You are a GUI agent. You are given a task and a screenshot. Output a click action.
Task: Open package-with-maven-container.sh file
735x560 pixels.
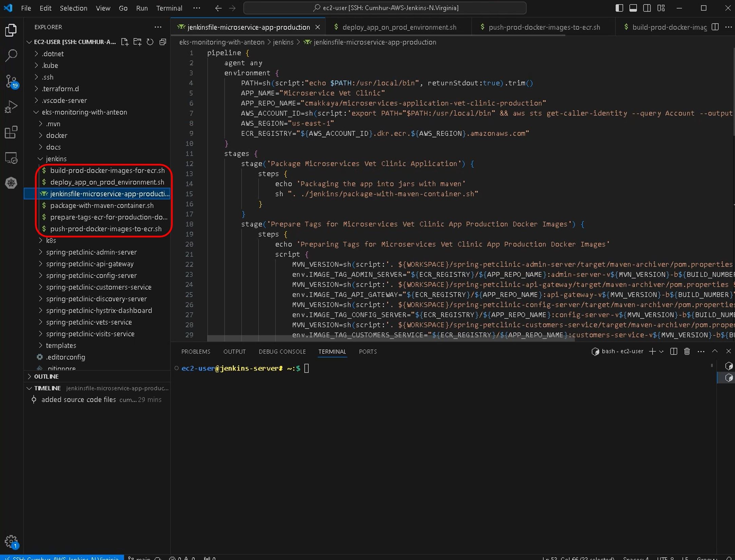click(x=102, y=206)
